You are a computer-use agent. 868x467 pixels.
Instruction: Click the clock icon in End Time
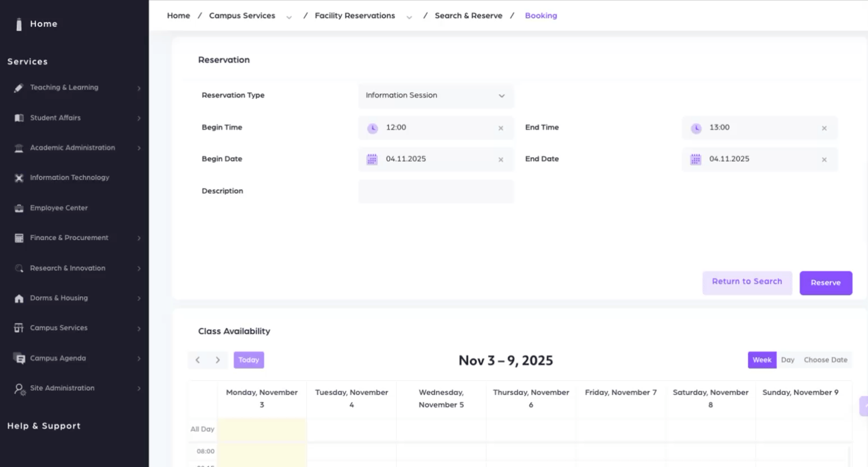tap(696, 128)
